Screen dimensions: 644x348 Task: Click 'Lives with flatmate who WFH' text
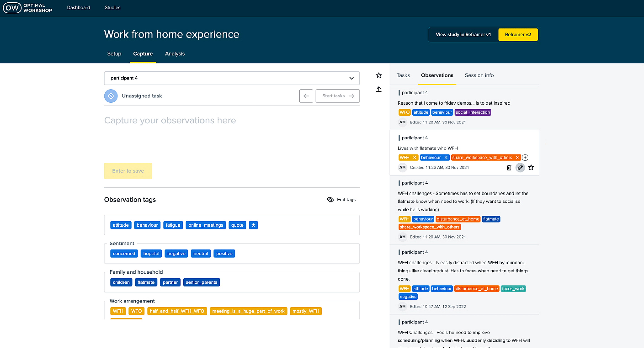pyautogui.click(x=428, y=149)
